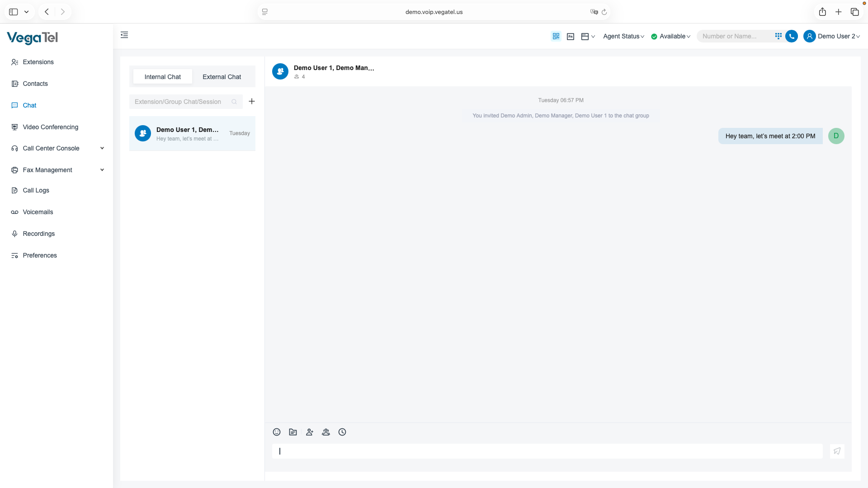Open the emoji picker in chat
The width and height of the screenshot is (868, 488).
tap(277, 432)
